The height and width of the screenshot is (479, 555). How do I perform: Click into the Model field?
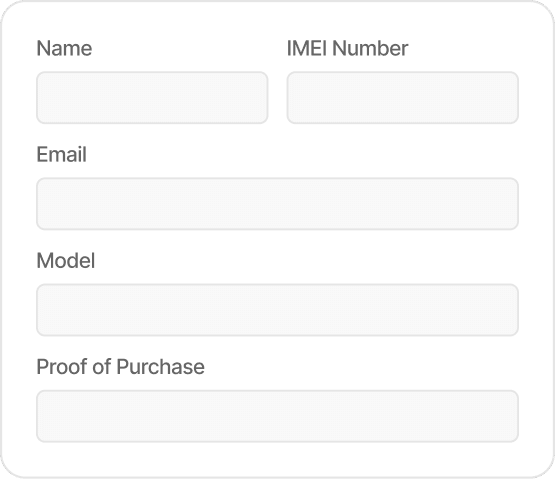[278, 310]
